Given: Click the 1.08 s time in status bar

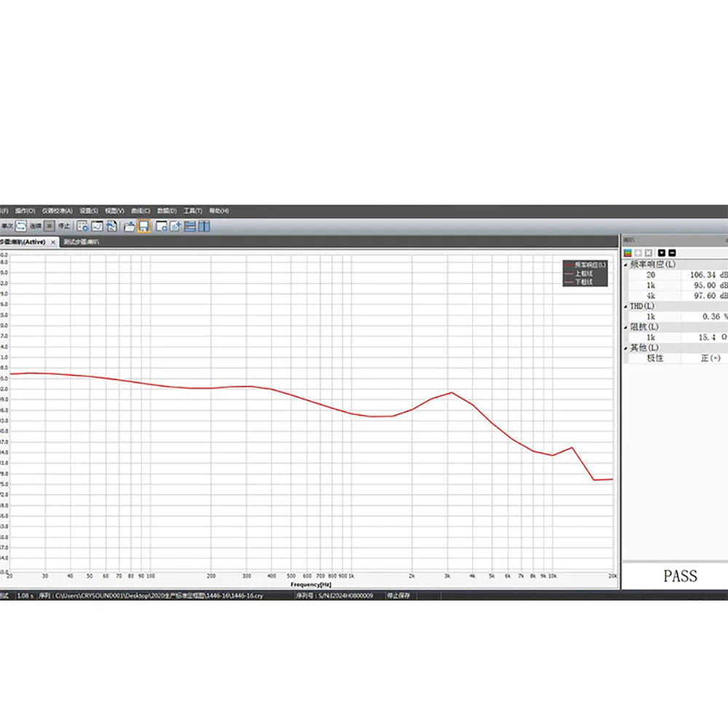Looking at the screenshot, I should 25,596.
